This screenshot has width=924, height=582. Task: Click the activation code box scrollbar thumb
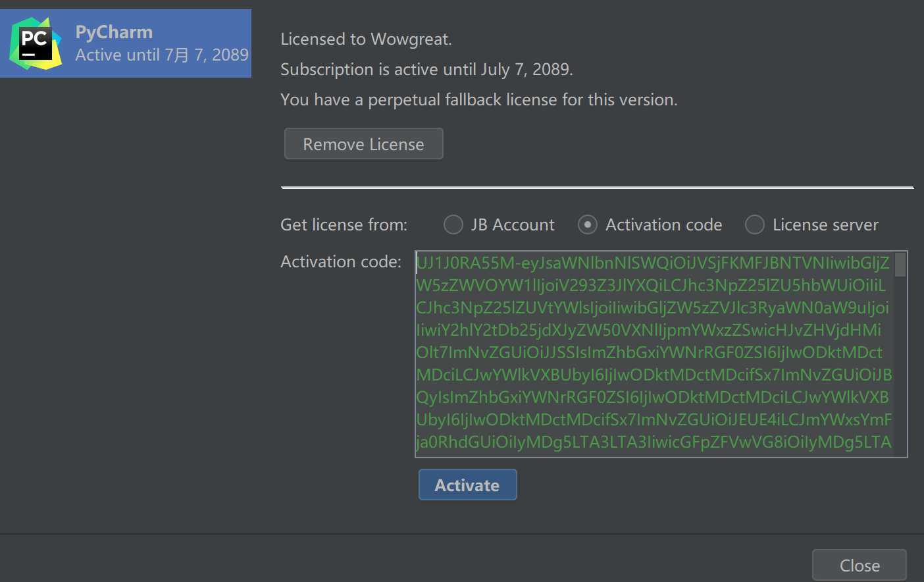(x=900, y=265)
